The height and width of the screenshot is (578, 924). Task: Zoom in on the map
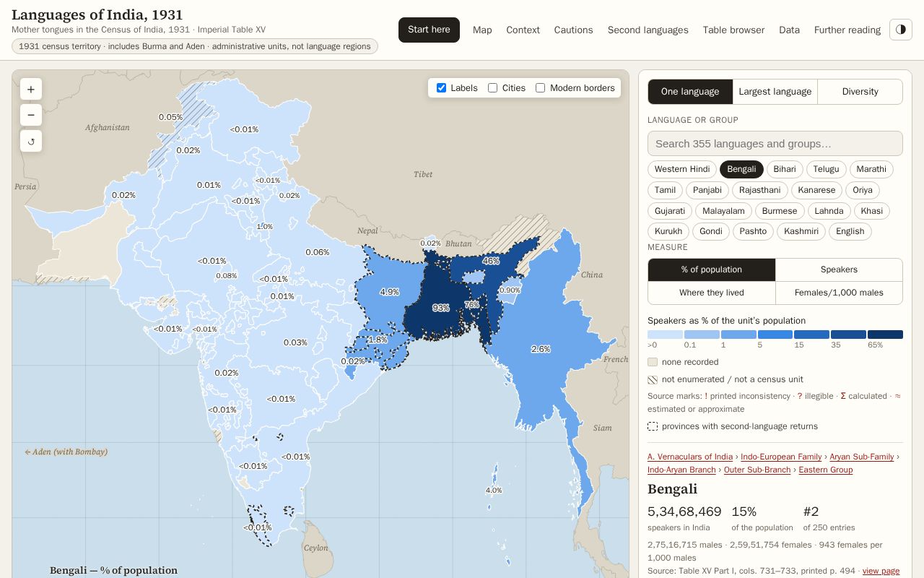pyautogui.click(x=31, y=90)
